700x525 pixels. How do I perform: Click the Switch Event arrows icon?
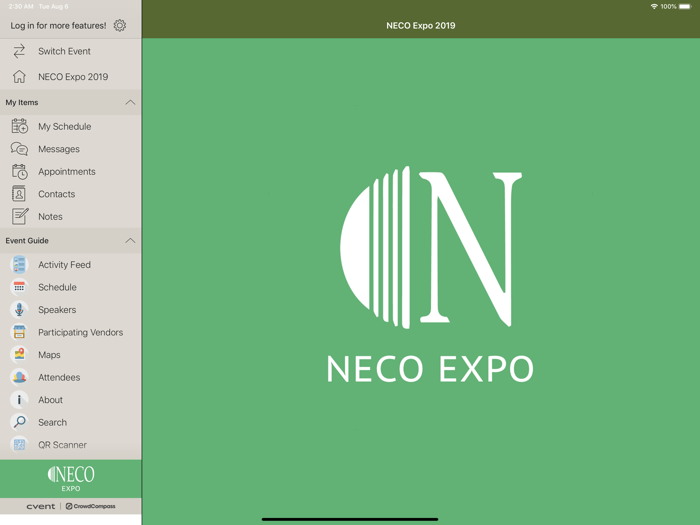pyautogui.click(x=19, y=51)
